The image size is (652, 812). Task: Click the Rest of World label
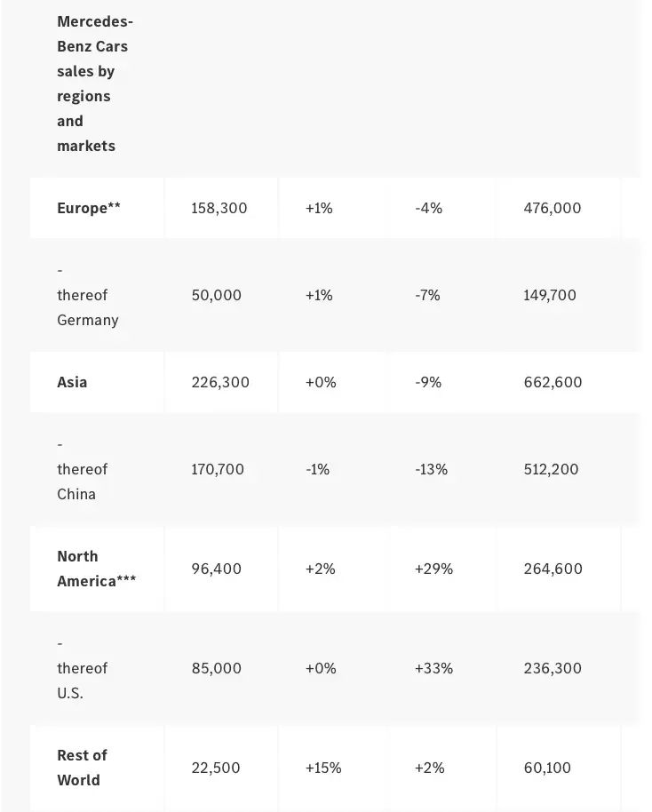82,768
